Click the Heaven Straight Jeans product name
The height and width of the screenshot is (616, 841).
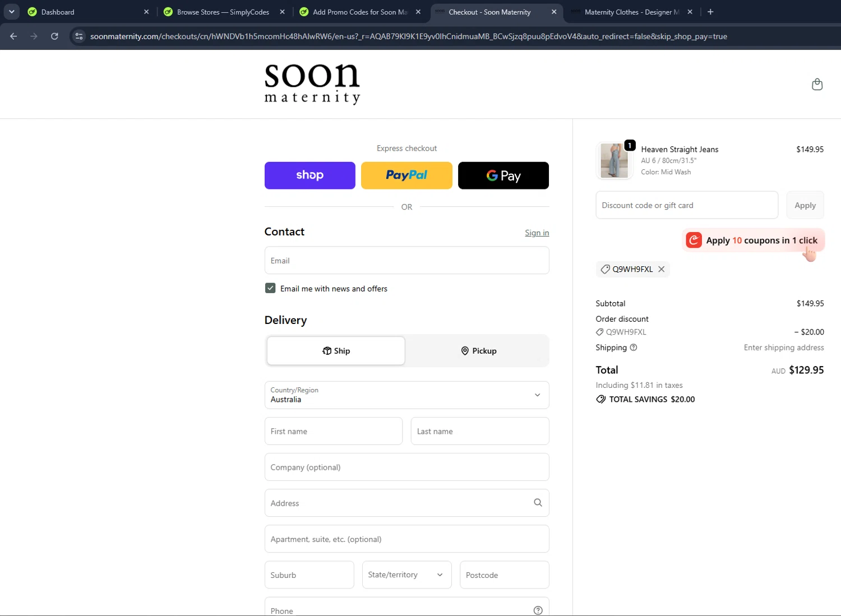tap(680, 149)
